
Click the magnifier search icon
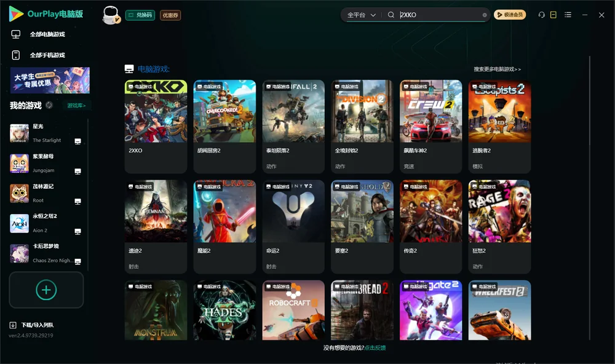point(391,15)
